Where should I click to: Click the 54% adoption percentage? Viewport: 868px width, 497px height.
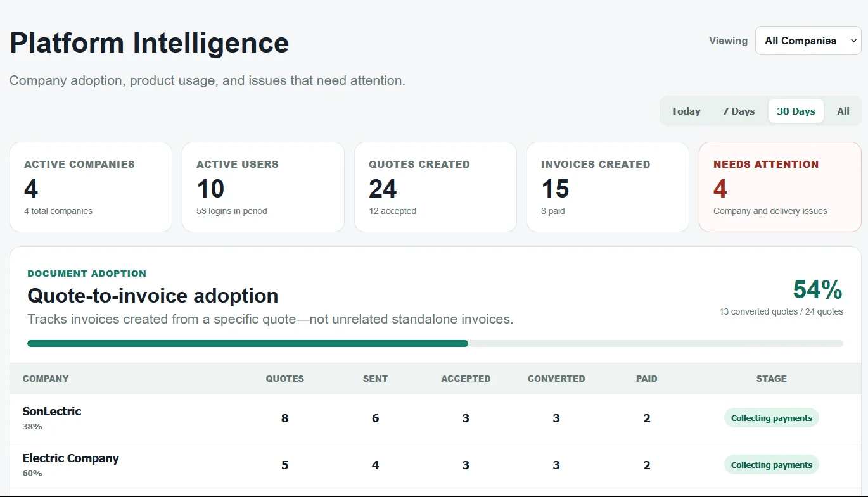(x=817, y=289)
